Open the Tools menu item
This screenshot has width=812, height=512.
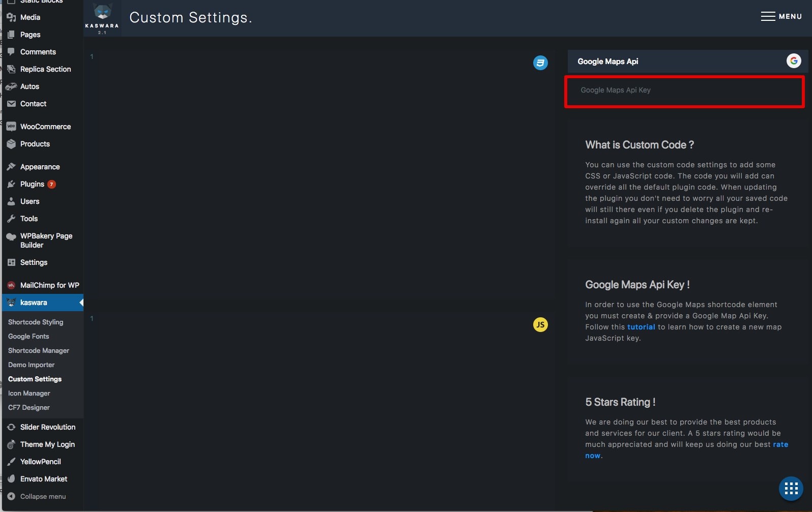click(x=43, y=219)
